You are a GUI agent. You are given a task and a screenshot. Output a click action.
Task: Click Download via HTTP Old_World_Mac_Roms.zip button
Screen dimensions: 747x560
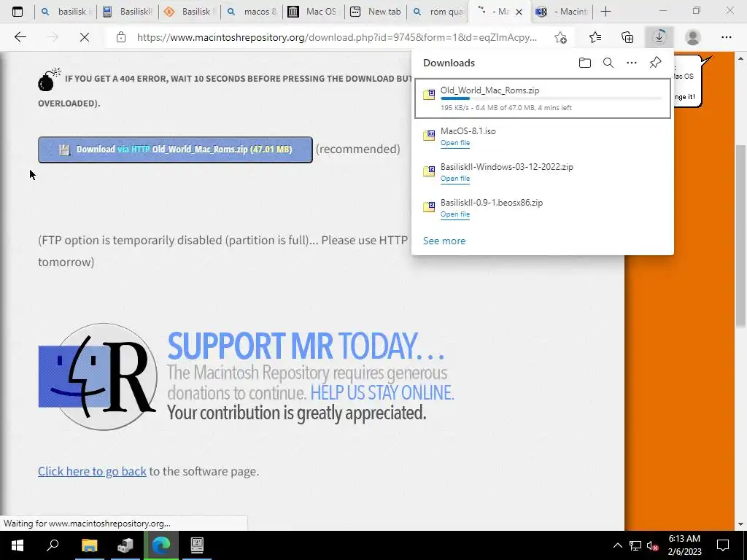click(x=175, y=149)
